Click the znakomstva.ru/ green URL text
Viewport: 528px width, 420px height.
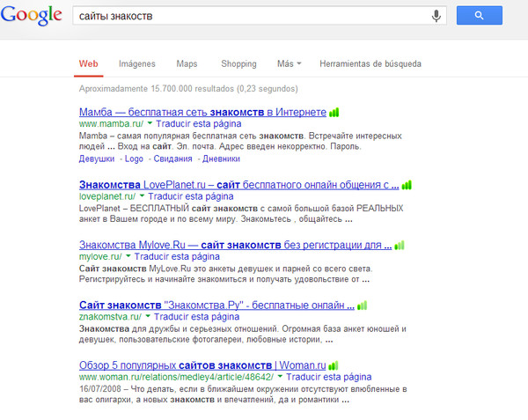[x=111, y=317]
